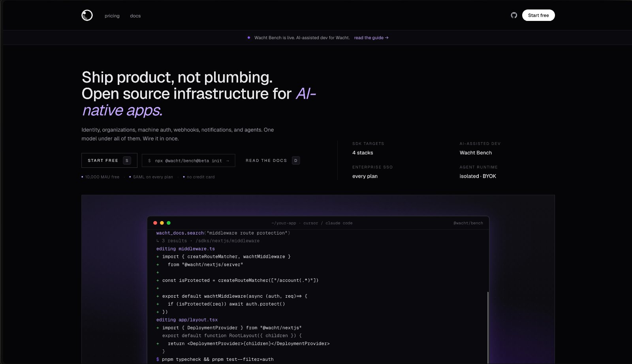Click the editing middleware.ts line
Viewport: 632px width, 364px height.
pos(186,249)
